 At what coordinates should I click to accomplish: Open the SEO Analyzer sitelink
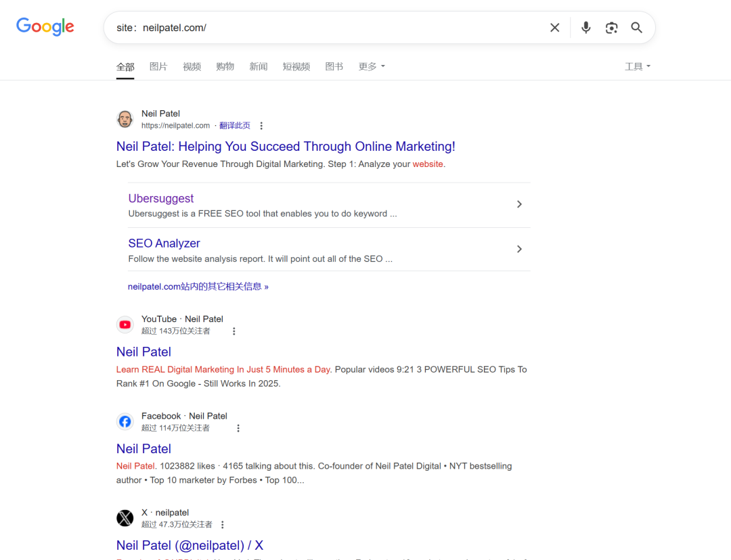pos(164,243)
